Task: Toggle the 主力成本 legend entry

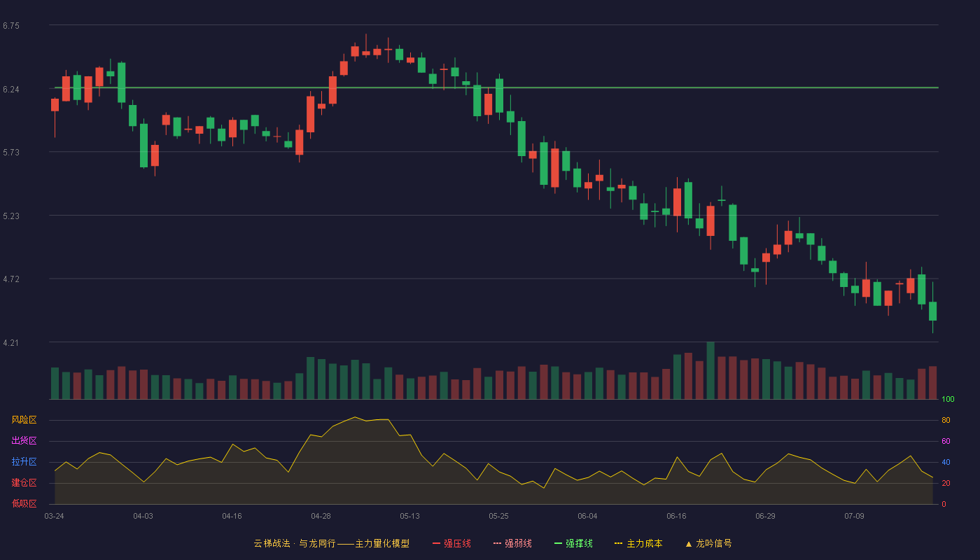Action: (x=638, y=543)
